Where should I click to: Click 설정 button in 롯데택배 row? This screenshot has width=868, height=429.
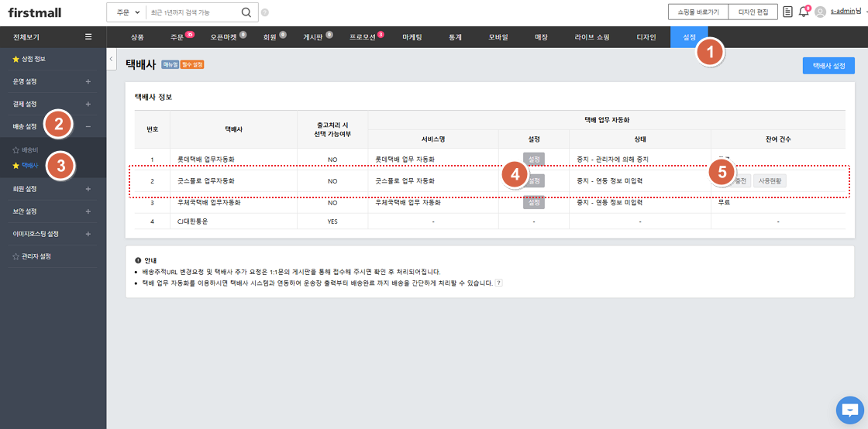(534, 160)
